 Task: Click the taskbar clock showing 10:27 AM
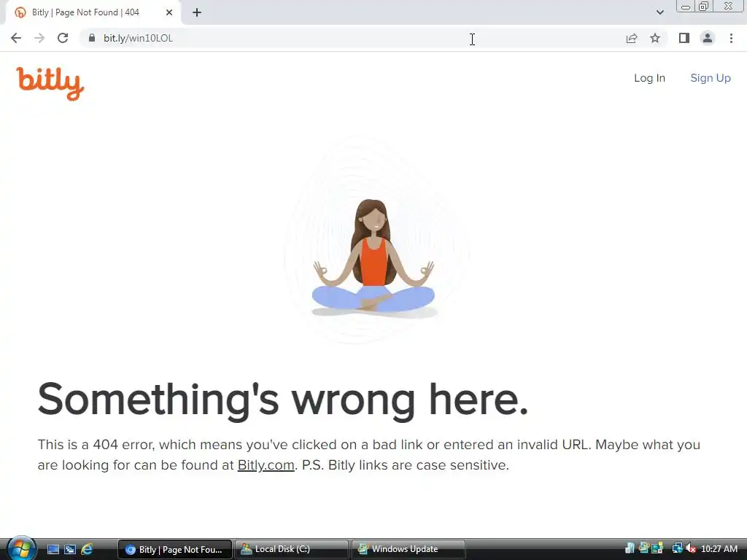point(719,548)
